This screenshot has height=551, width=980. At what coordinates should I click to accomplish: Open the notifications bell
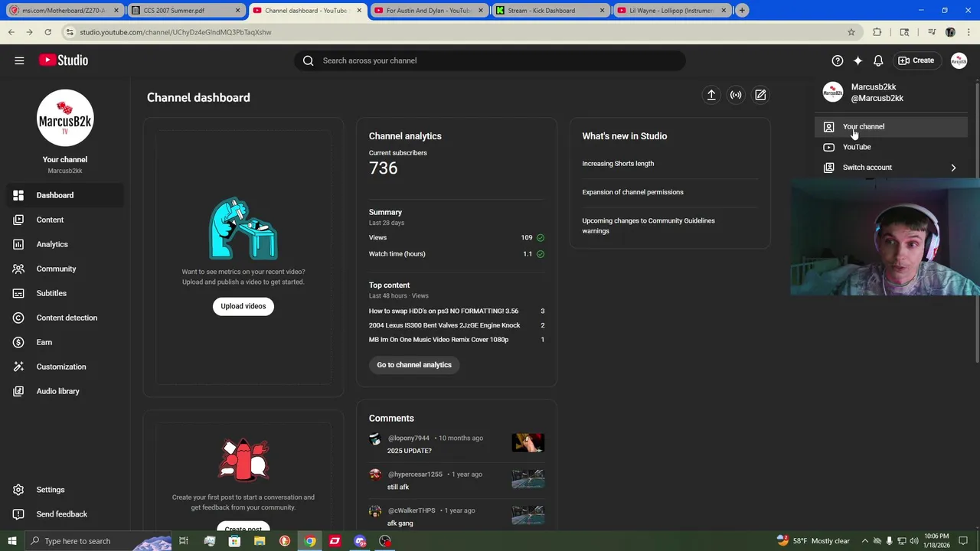(x=878, y=60)
